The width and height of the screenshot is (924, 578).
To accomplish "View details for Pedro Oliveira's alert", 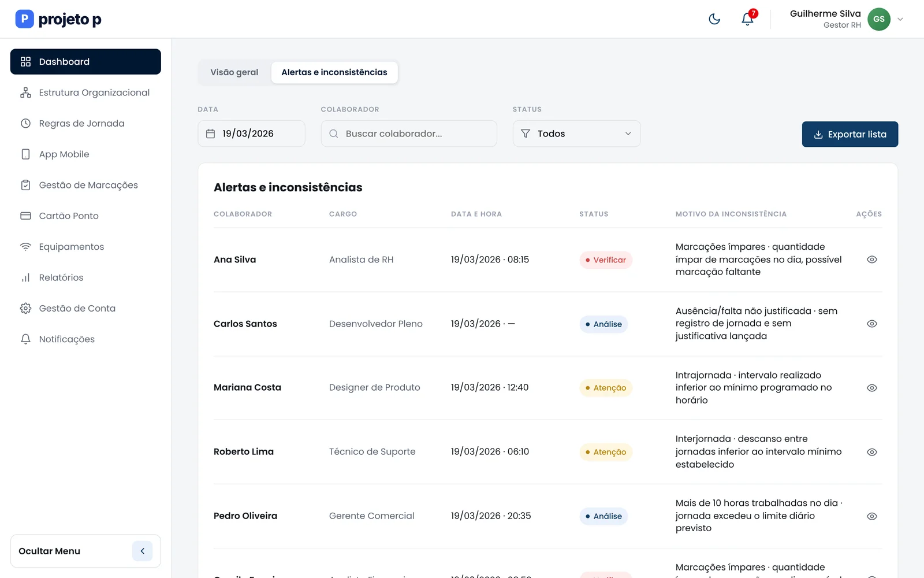I will 872,516.
